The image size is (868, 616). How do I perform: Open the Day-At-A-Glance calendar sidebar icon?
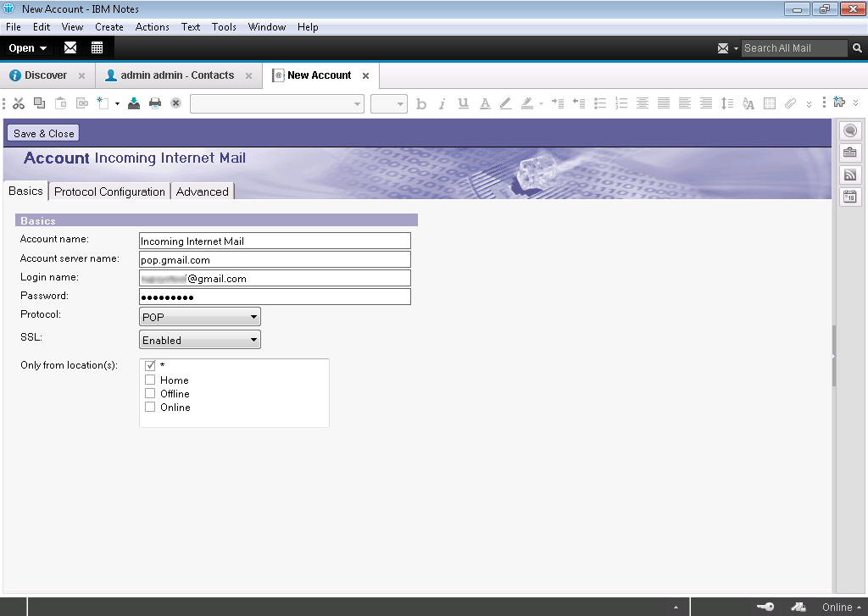tap(849, 197)
